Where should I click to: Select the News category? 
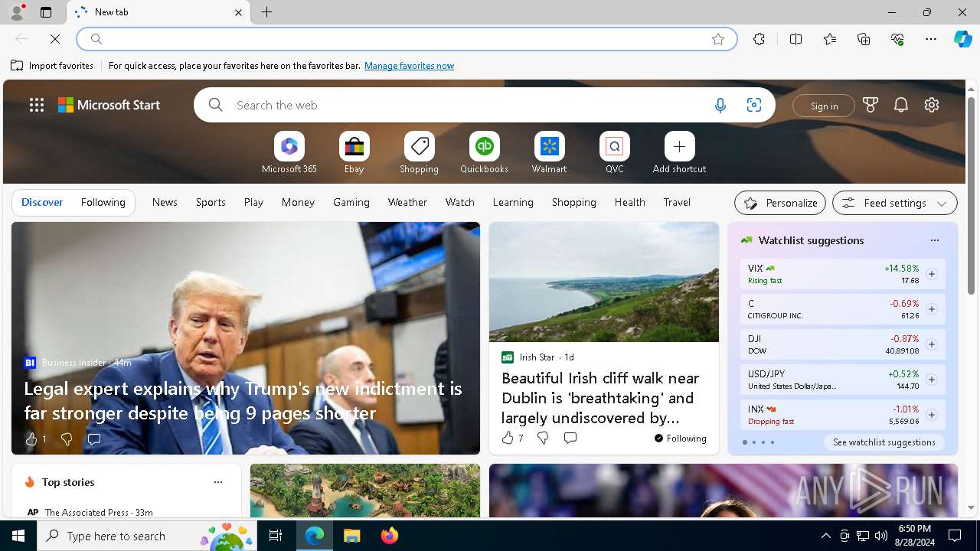tap(165, 202)
